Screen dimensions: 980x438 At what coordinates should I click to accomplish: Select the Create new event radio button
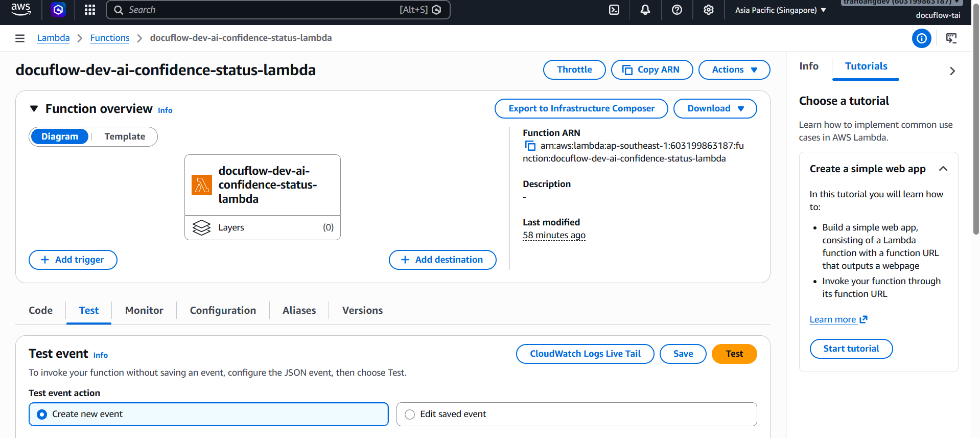click(x=42, y=414)
